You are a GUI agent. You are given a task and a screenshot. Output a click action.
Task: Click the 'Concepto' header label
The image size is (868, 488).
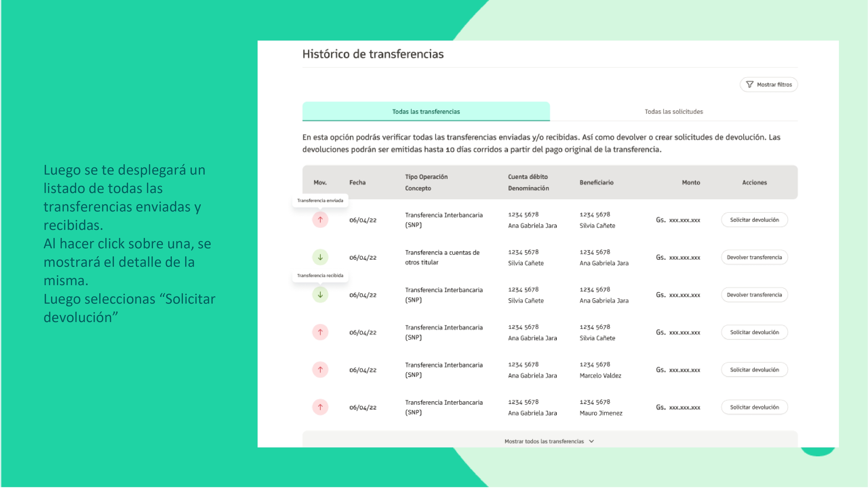pyautogui.click(x=418, y=188)
